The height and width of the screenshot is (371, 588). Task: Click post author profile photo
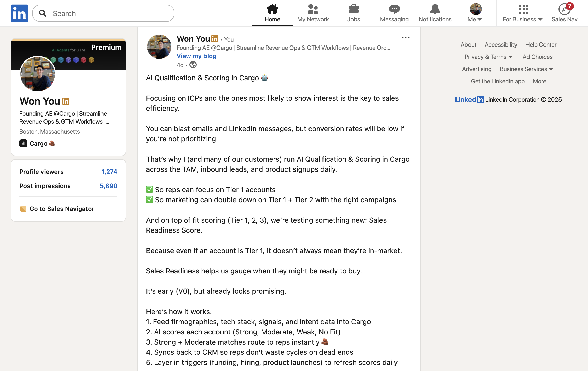tap(159, 47)
